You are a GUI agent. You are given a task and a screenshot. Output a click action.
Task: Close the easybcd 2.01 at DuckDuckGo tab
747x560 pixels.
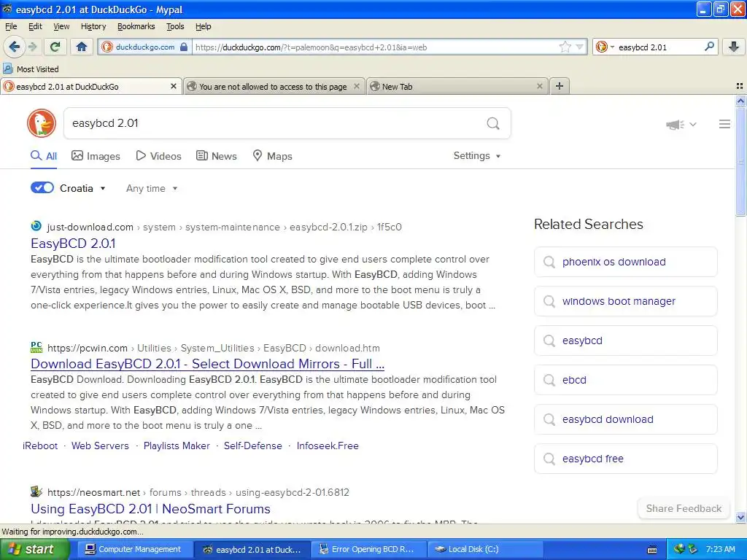tap(174, 86)
